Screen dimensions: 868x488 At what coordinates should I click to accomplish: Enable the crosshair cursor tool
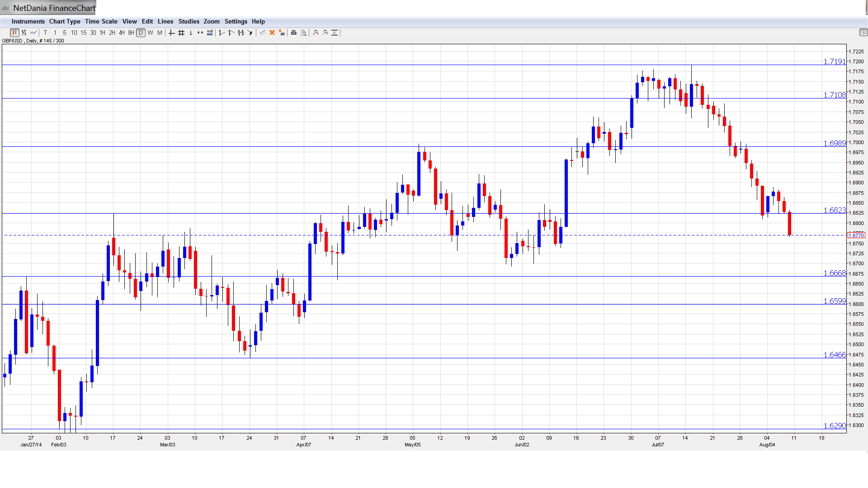pos(172,33)
